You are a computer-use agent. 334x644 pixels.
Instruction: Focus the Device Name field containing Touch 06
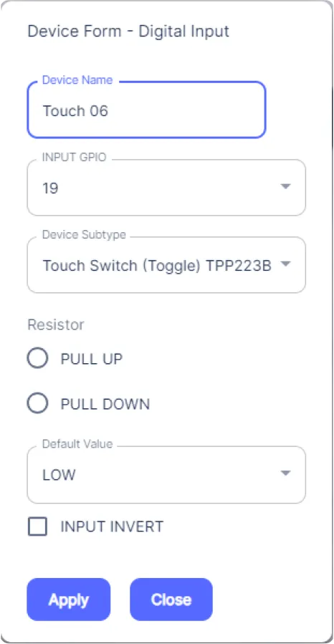[147, 110]
